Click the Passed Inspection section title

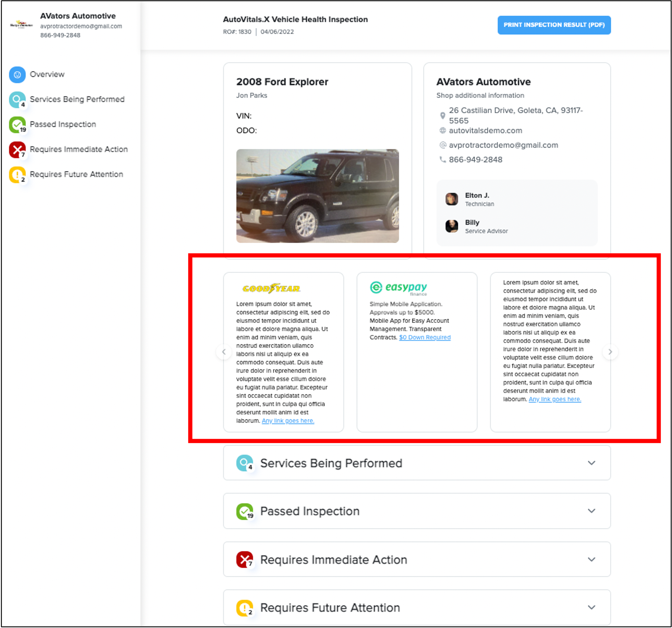[x=310, y=511]
